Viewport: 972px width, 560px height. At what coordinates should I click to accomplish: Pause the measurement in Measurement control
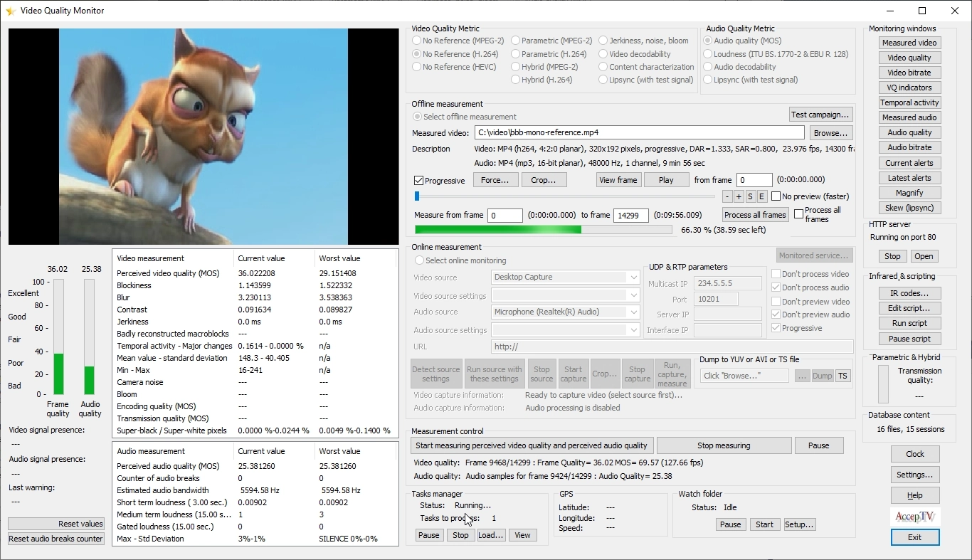tap(818, 445)
